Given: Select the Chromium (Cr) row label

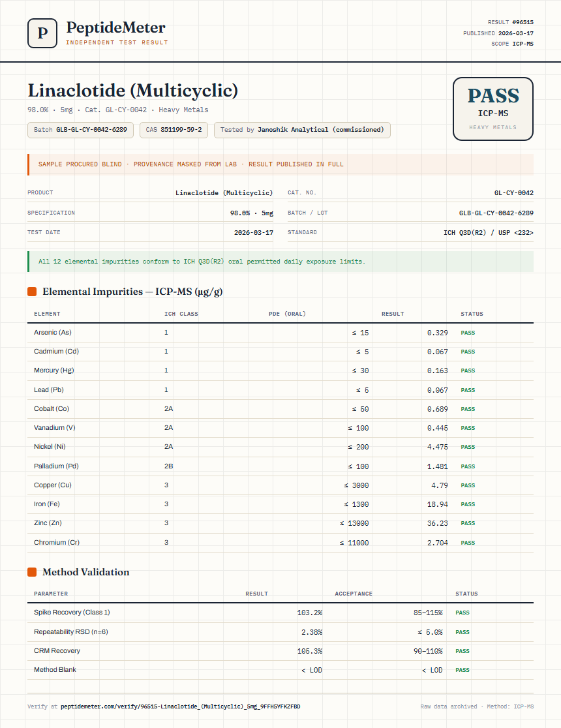Looking at the screenshot, I should click(57, 543).
